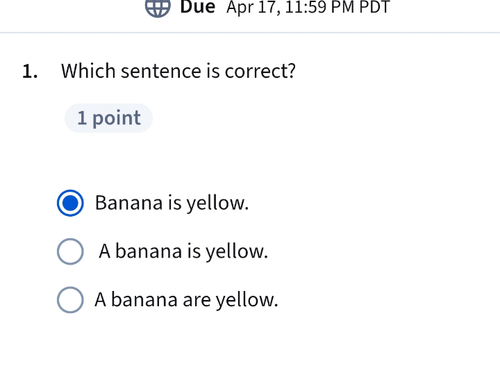This screenshot has height=366, width=500.
Task: Choose the "A banana is yellow." radio button
Action: point(70,251)
